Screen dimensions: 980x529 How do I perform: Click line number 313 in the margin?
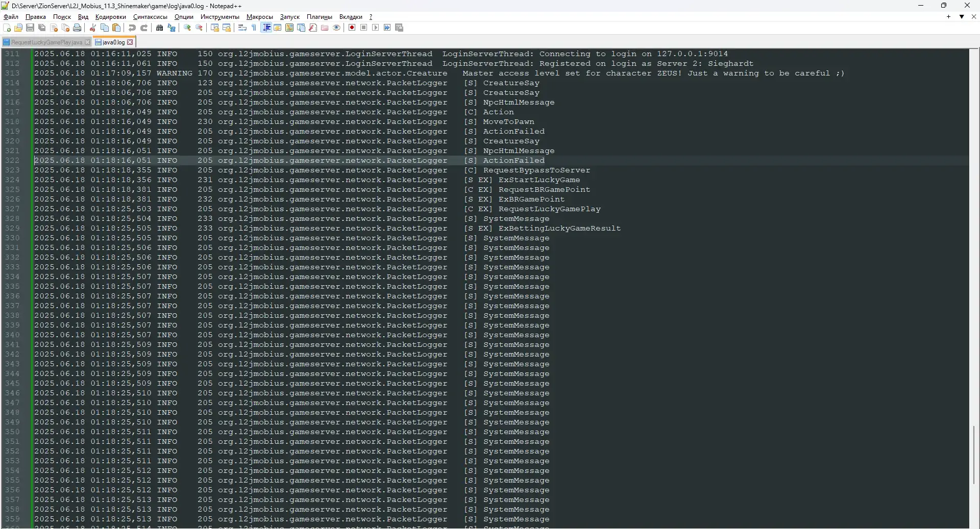pyautogui.click(x=12, y=73)
